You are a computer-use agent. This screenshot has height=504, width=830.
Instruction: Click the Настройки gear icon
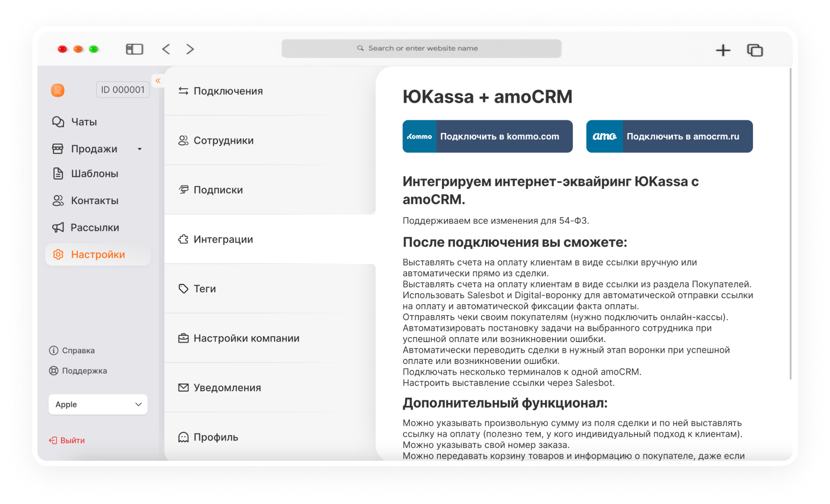[58, 255]
